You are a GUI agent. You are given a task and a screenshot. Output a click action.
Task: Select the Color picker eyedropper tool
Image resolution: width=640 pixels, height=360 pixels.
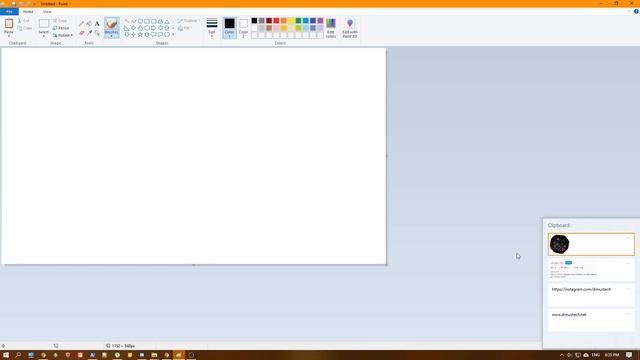click(x=89, y=33)
